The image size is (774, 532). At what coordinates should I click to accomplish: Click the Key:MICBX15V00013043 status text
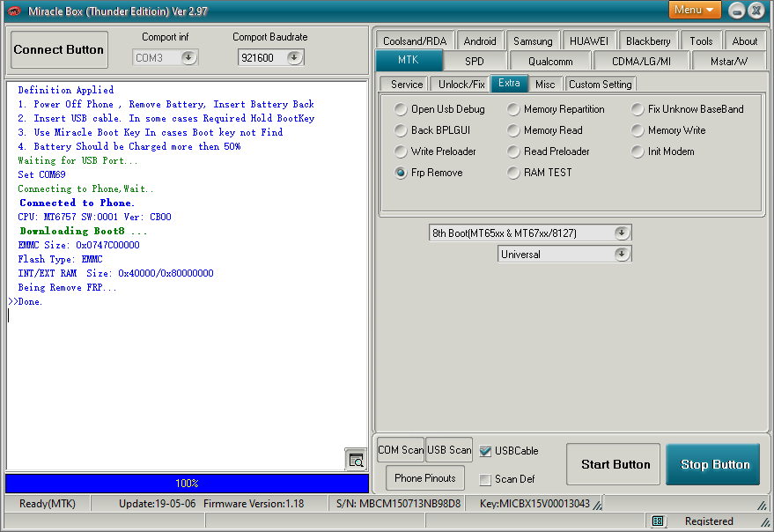(534, 504)
